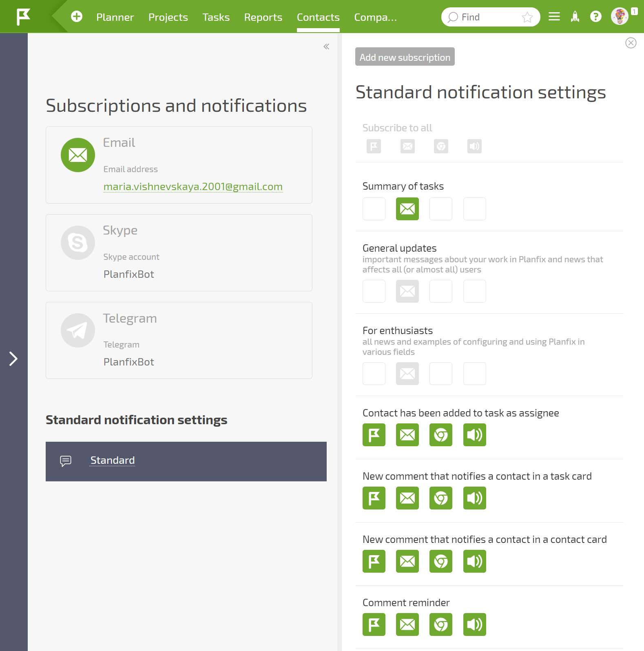Toggle sound for assignee notification
This screenshot has height=651, width=644.
[475, 435]
